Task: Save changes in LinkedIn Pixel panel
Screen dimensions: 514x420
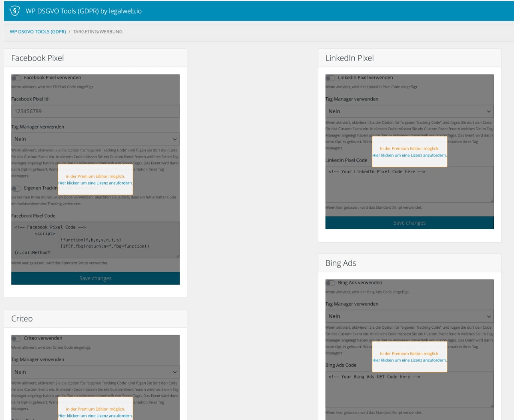Action: 409,223
